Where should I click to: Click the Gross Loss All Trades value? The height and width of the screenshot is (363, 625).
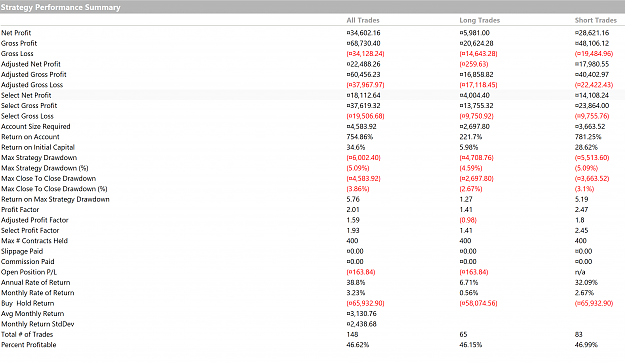tap(366, 53)
